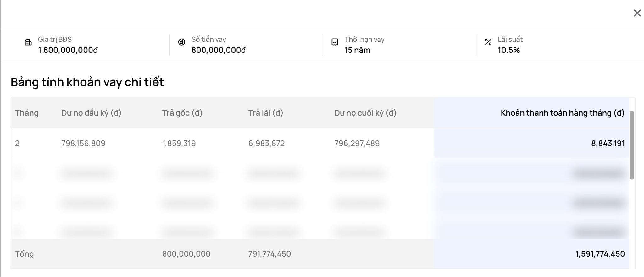Click the Trả lãi column header

click(266, 113)
